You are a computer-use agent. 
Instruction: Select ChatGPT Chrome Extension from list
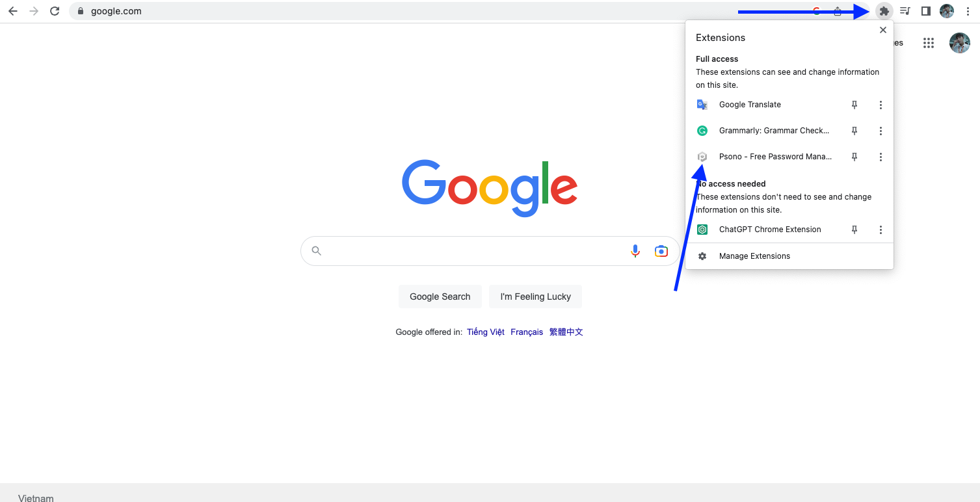[769, 230]
